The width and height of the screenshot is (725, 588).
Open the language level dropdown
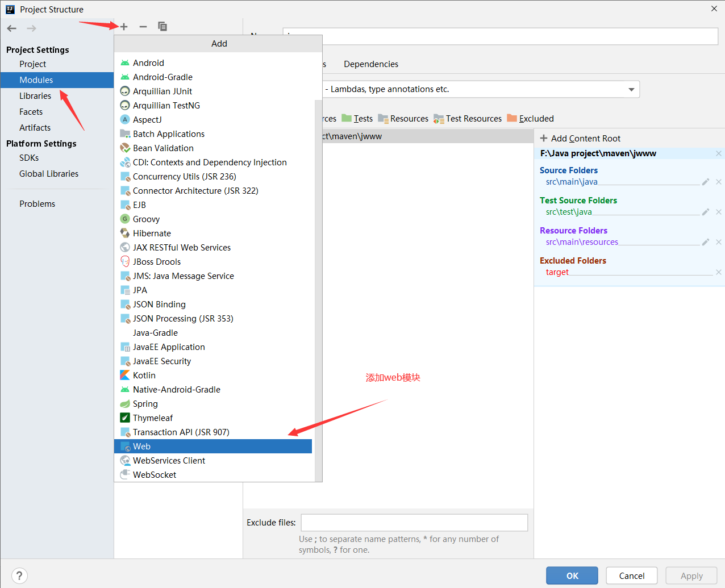tap(631, 90)
